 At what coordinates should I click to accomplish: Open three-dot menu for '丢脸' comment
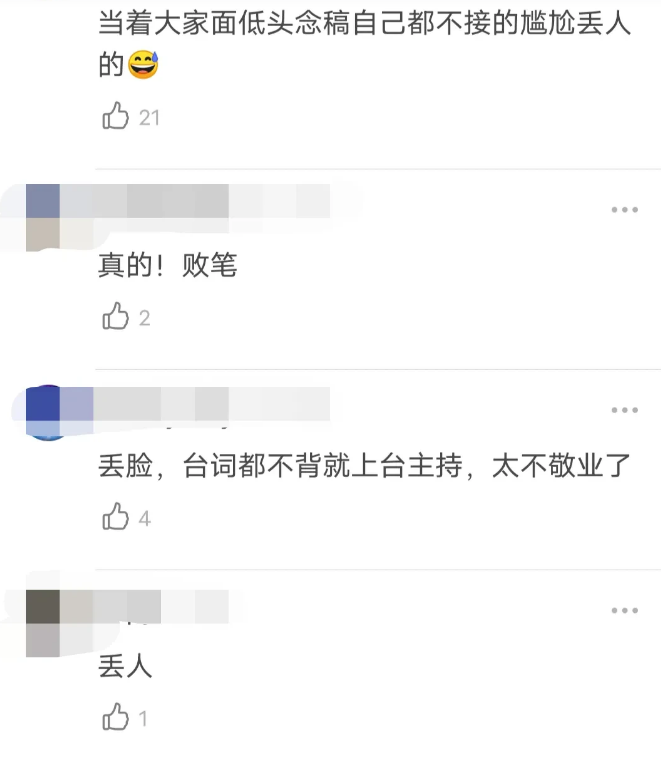tap(625, 410)
